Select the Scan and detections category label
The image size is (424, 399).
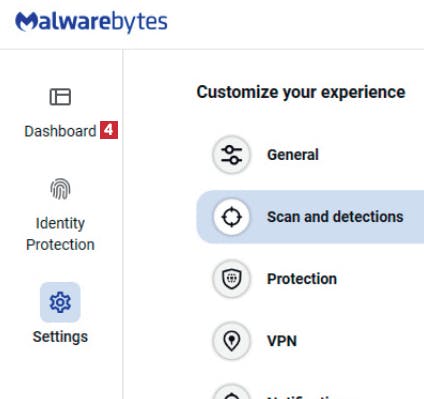[x=335, y=217]
